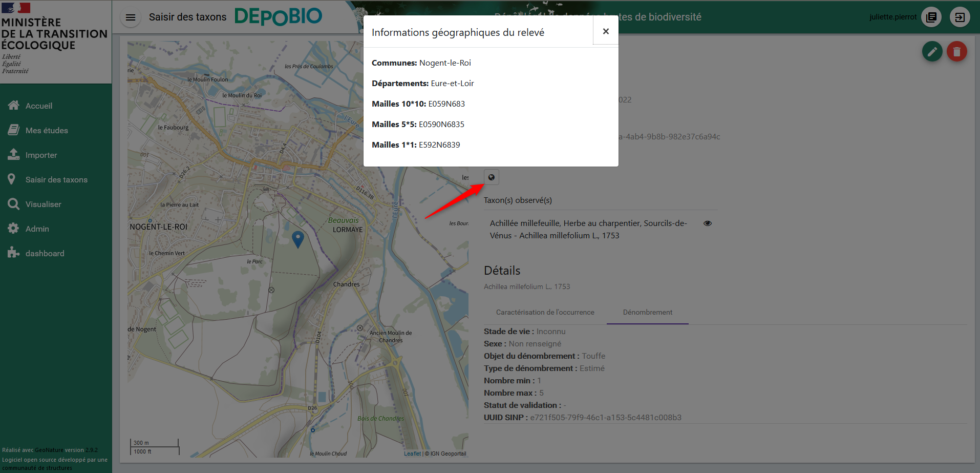Click Mailles 5*5 E0590N6835 value
This screenshot has height=473, width=980.
click(x=441, y=125)
